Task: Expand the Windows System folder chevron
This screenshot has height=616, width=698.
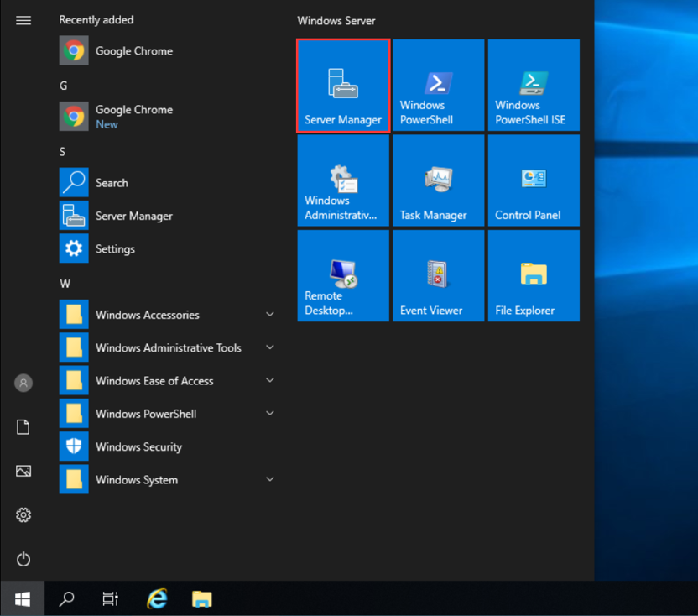Action: [x=270, y=480]
